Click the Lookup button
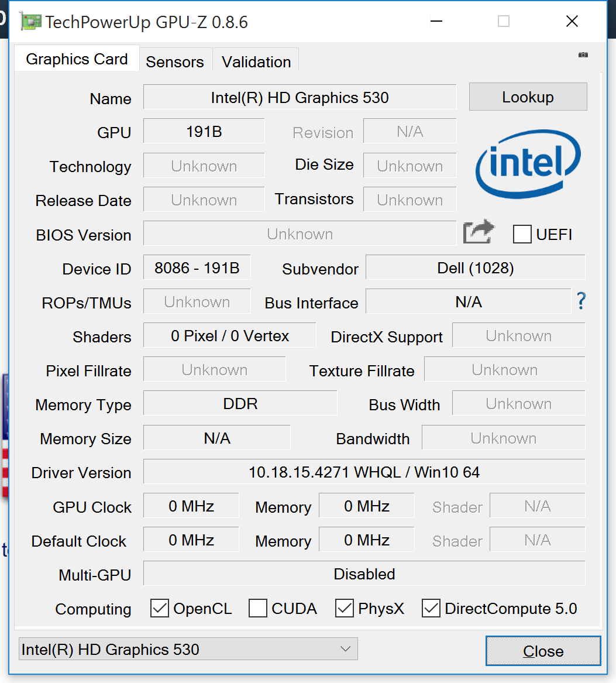The height and width of the screenshot is (683, 616). (x=528, y=97)
